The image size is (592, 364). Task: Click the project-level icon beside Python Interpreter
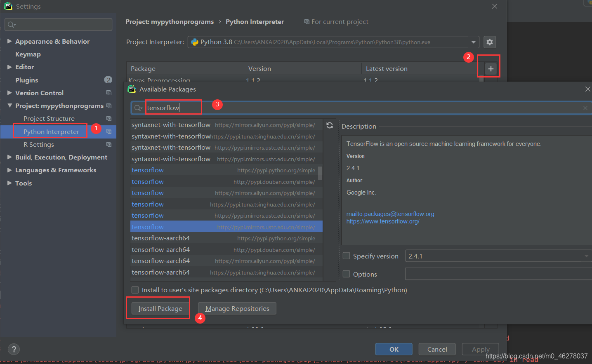109,132
